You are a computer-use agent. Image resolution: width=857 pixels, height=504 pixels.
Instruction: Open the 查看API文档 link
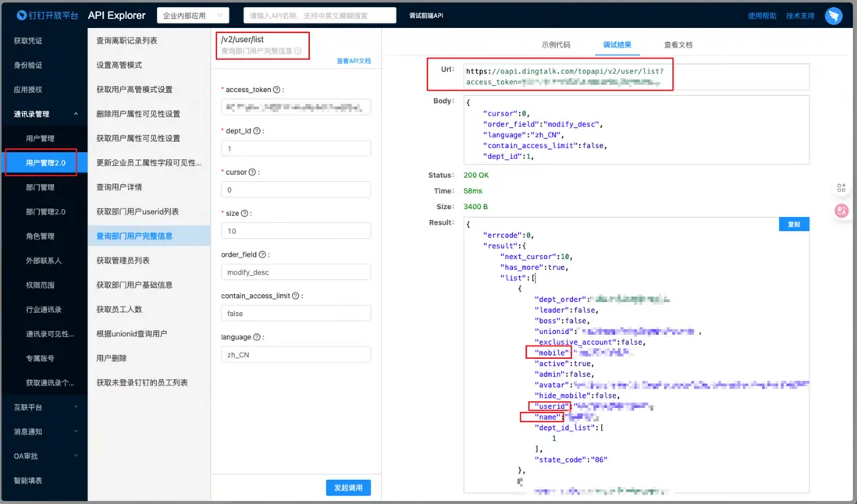click(354, 61)
